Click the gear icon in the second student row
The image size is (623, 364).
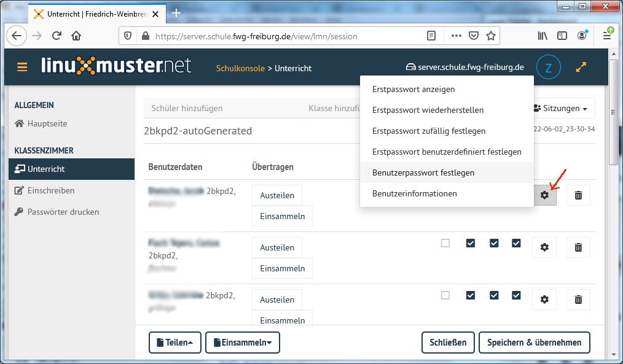(544, 247)
